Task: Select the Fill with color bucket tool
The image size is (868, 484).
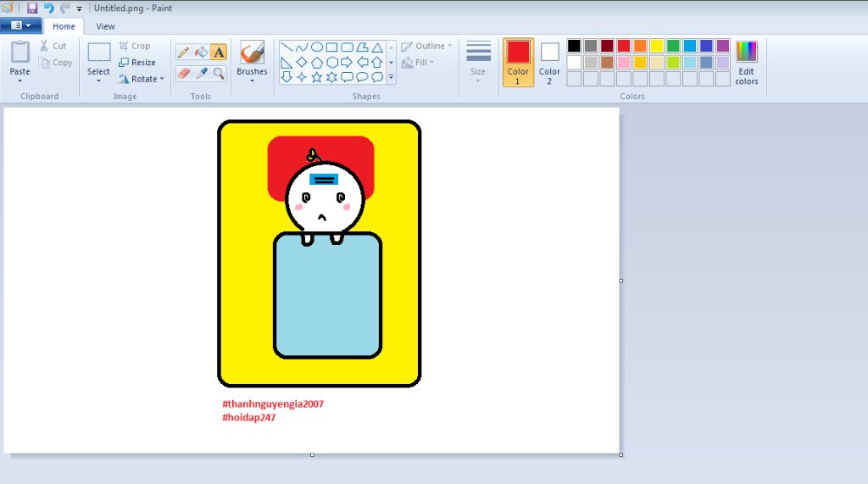Action: (x=202, y=53)
